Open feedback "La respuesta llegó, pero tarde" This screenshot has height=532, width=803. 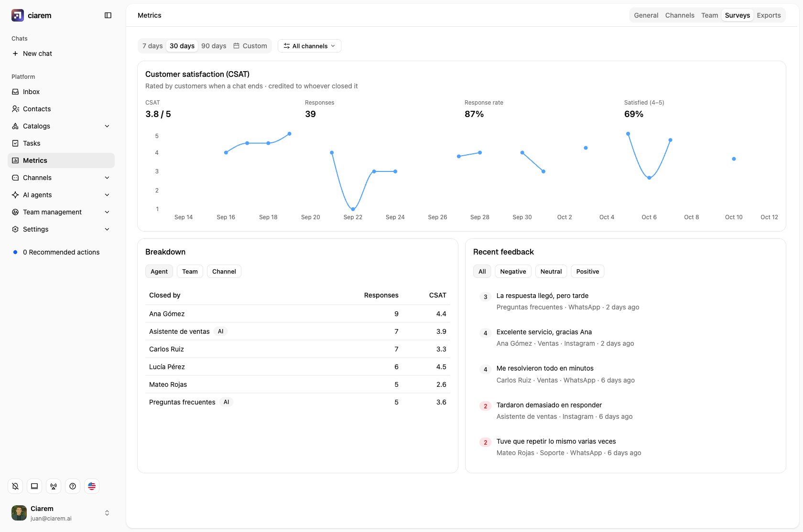click(625, 301)
